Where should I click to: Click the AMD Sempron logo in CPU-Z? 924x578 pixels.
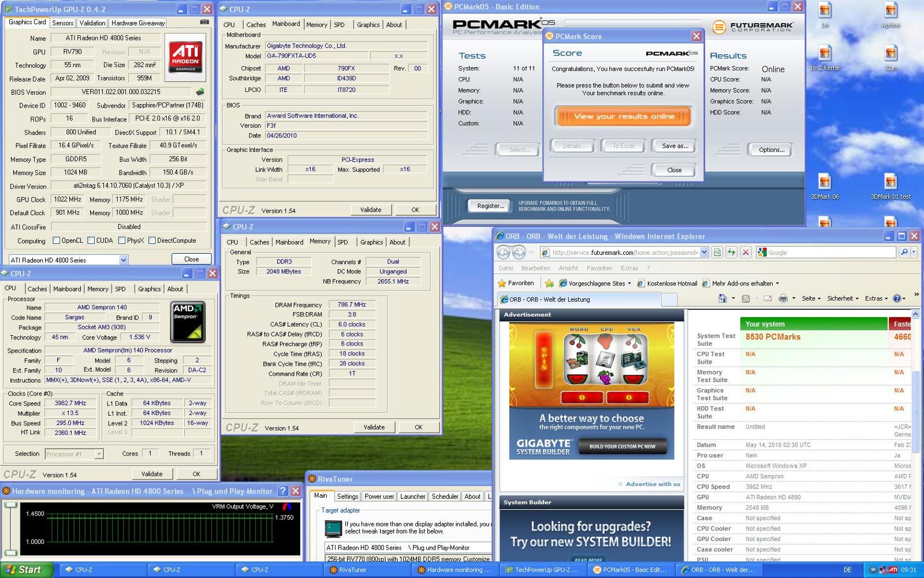pyautogui.click(x=188, y=322)
